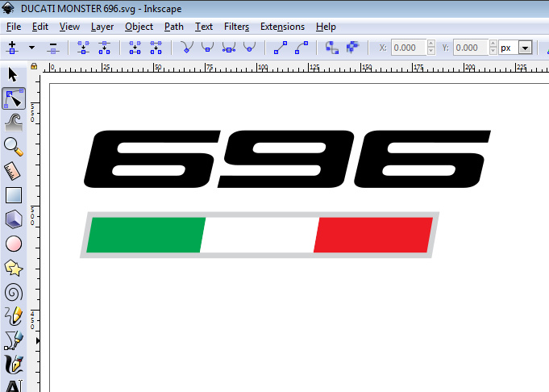Viewport: 549px width, 392px height.
Task: Open the Object menu
Action: click(x=139, y=27)
